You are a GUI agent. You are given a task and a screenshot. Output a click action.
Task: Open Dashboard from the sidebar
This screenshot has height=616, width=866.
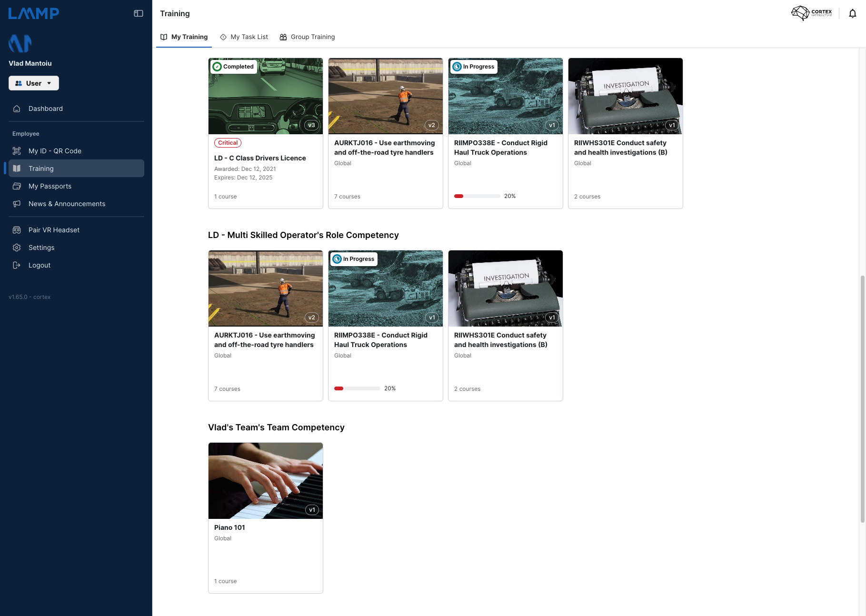tap(76, 109)
